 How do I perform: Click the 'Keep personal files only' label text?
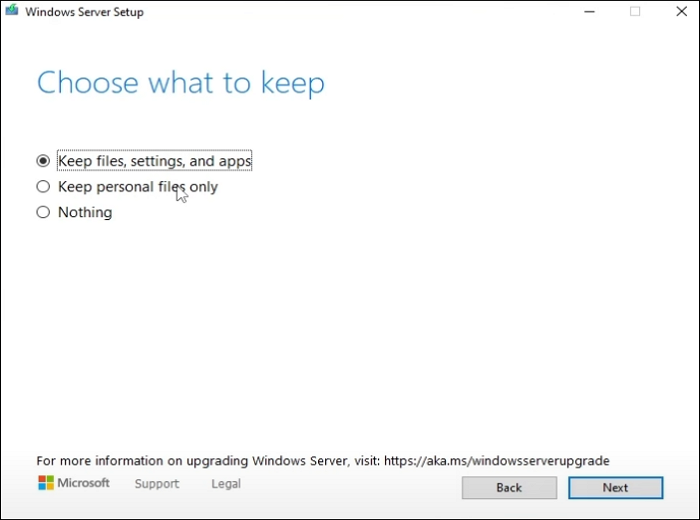pyautogui.click(x=137, y=186)
